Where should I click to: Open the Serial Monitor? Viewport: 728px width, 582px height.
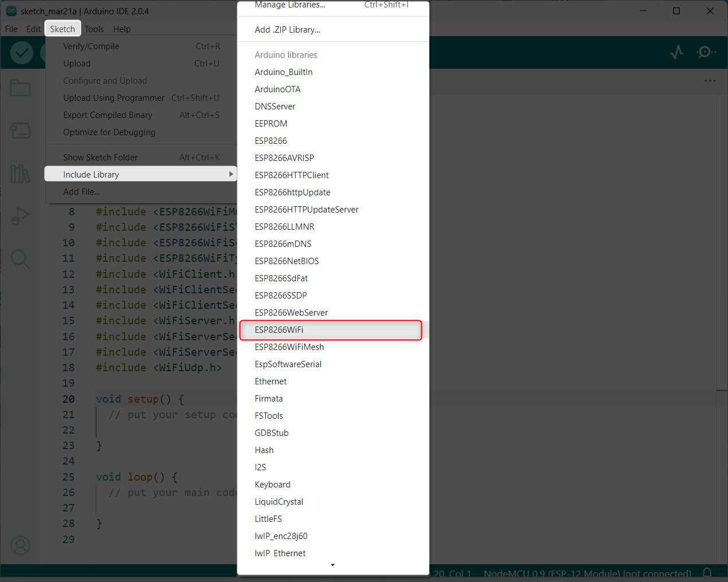click(x=706, y=53)
